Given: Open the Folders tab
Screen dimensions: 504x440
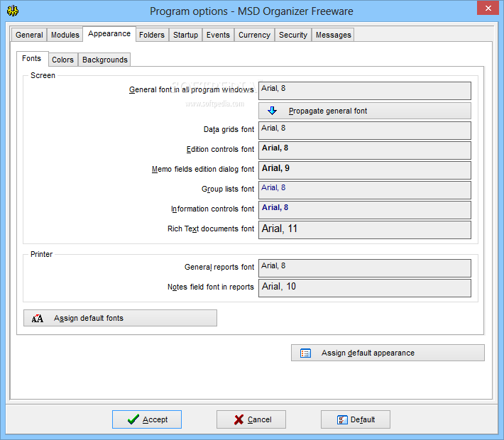Looking at the screenshot, I should point(152,35).
